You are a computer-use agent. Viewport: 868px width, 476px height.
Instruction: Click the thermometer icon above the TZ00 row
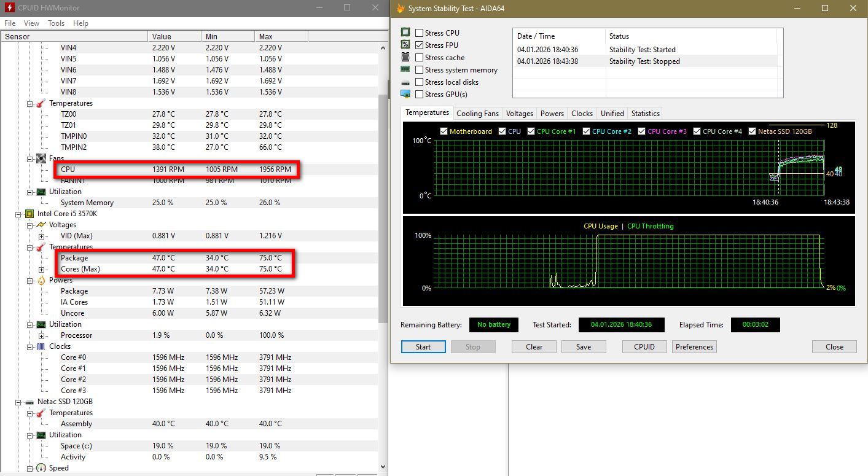pos(41,103)
